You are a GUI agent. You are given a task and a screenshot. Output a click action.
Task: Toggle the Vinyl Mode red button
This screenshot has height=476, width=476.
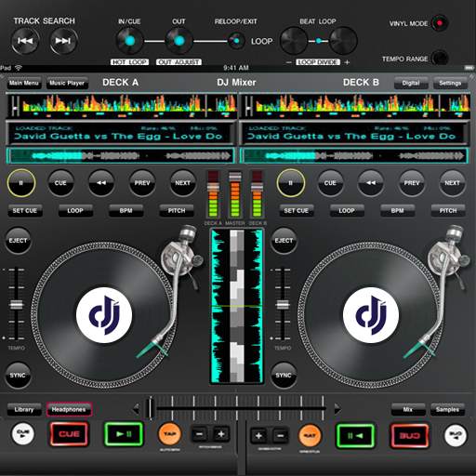[440, 23]
